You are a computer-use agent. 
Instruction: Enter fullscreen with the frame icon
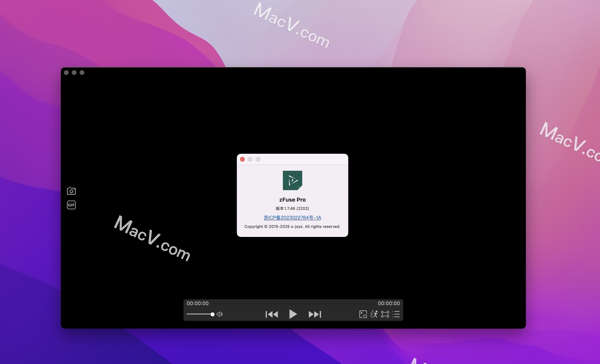pyautogui.click(x=385, y=314)
